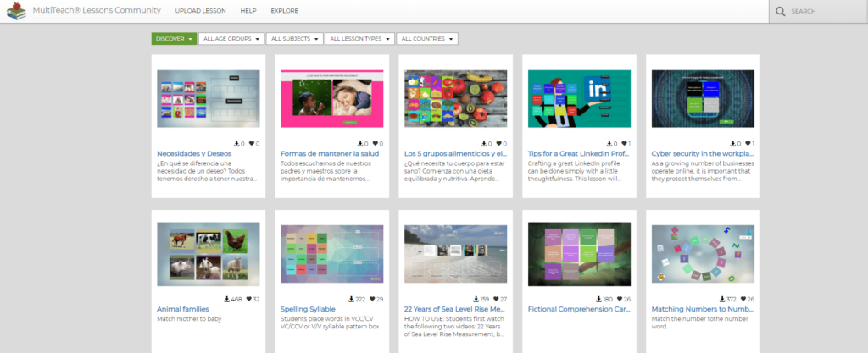
Task: Click heart icon on Animal families card
Action: click(248, 299)
